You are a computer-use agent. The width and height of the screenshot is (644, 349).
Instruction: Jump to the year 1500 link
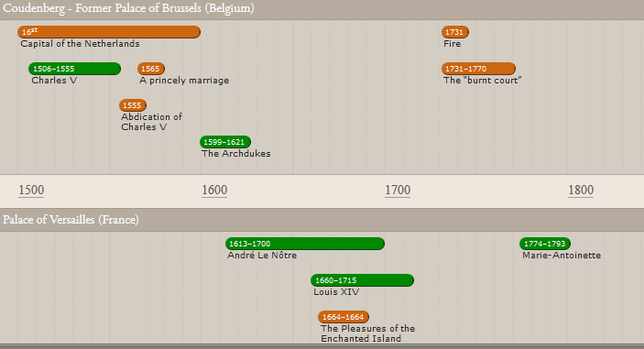tap(31, 191)
